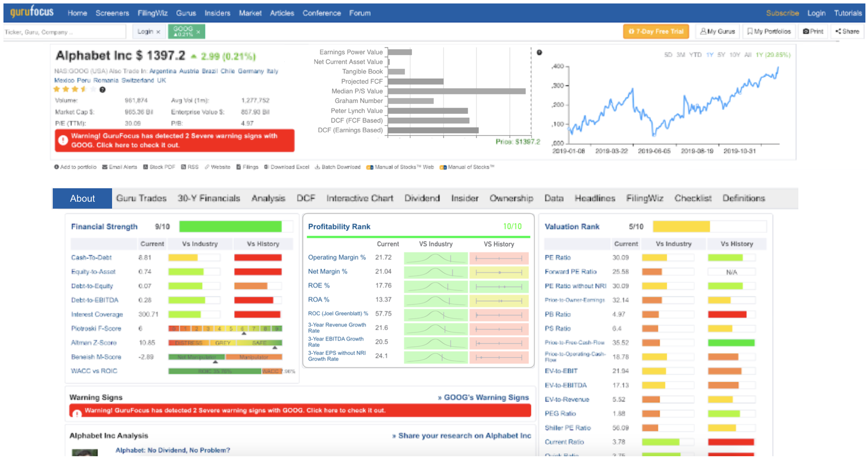This screenshot has height=464, width=868.
Task: Visit the company Website link icon
Action: pos(207,167)
